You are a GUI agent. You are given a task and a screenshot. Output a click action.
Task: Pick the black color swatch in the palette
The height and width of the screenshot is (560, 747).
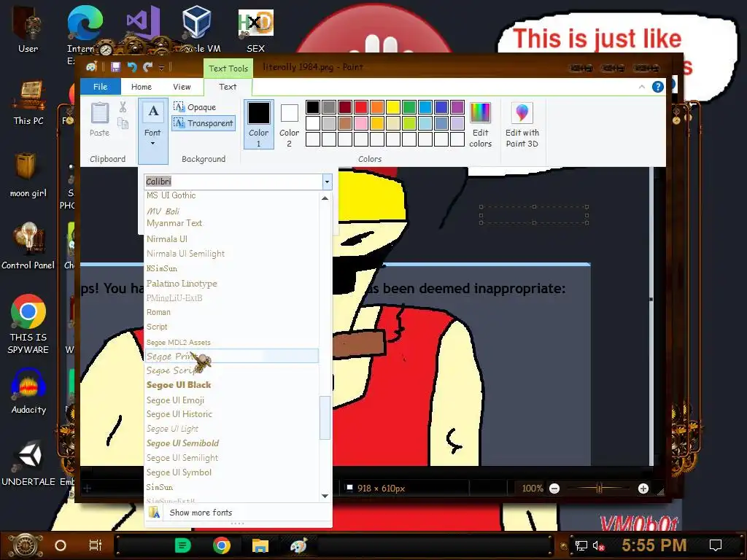[313, 107]
